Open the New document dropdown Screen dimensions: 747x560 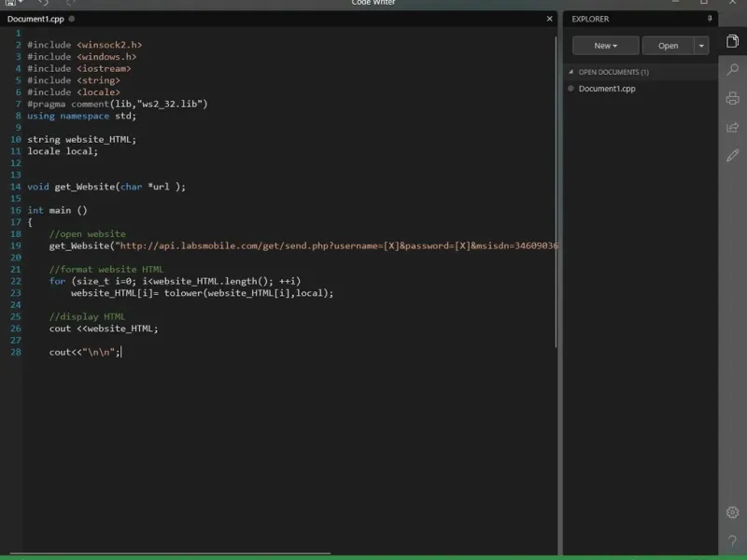(605, 46)
